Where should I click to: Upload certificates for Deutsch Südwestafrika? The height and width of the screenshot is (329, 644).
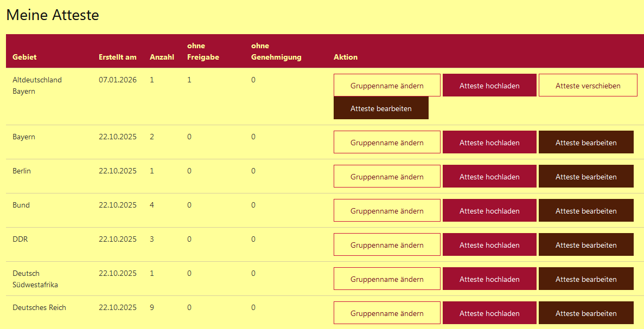(x=489, y=279)
